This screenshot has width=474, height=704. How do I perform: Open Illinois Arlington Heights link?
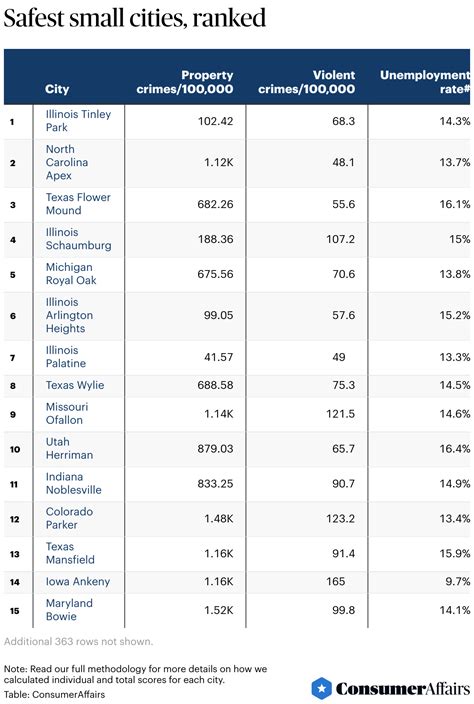(69, 315)
